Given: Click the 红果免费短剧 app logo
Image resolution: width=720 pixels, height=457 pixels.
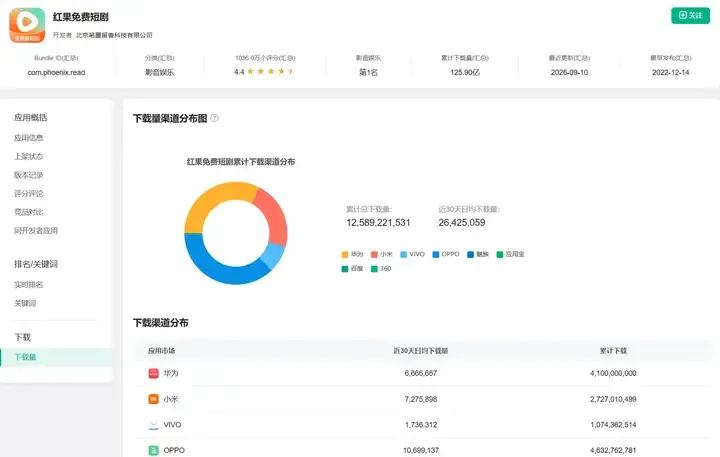Looking at the screenshot, I should pyautogui.click(x=27, y=25).
